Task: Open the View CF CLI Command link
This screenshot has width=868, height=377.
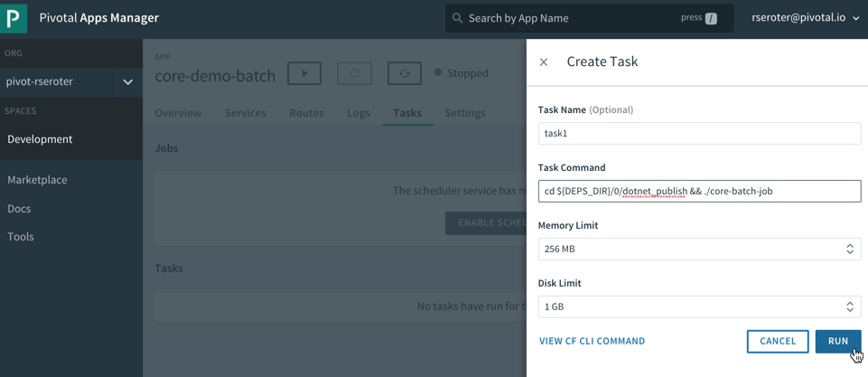Action: click(592, 341)
